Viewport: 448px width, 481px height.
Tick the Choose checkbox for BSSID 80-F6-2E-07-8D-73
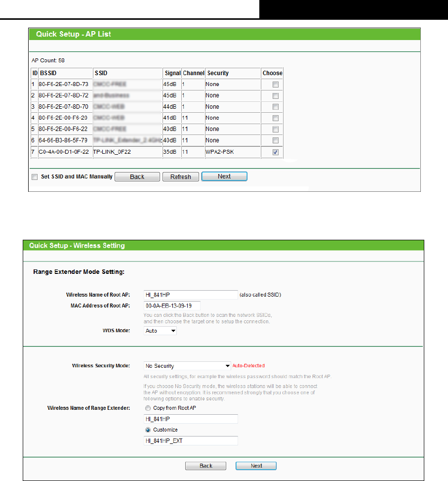(x=276, y=85)
